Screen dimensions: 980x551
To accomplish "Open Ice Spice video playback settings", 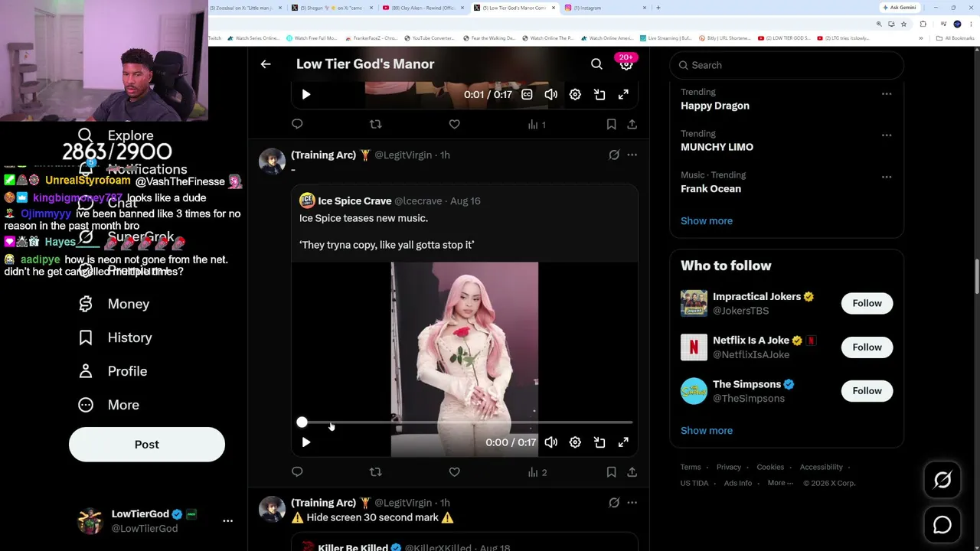I will click(x=575, y=442).
